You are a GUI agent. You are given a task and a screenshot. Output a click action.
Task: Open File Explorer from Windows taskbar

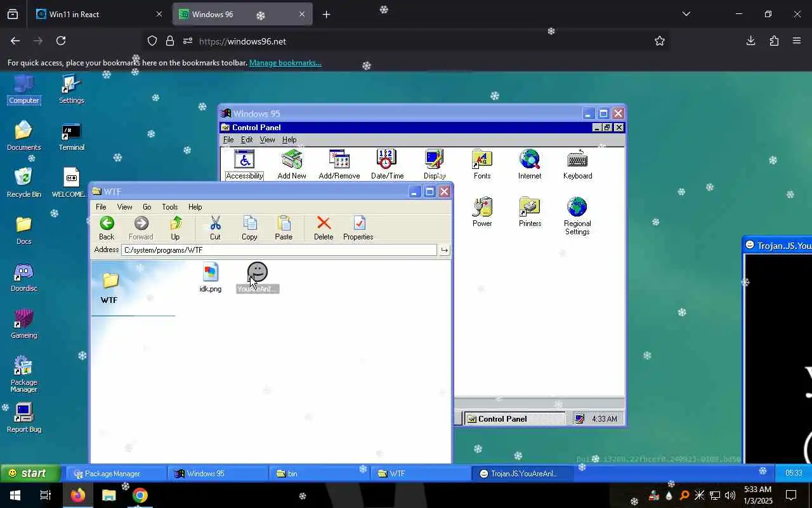(108, 495)
